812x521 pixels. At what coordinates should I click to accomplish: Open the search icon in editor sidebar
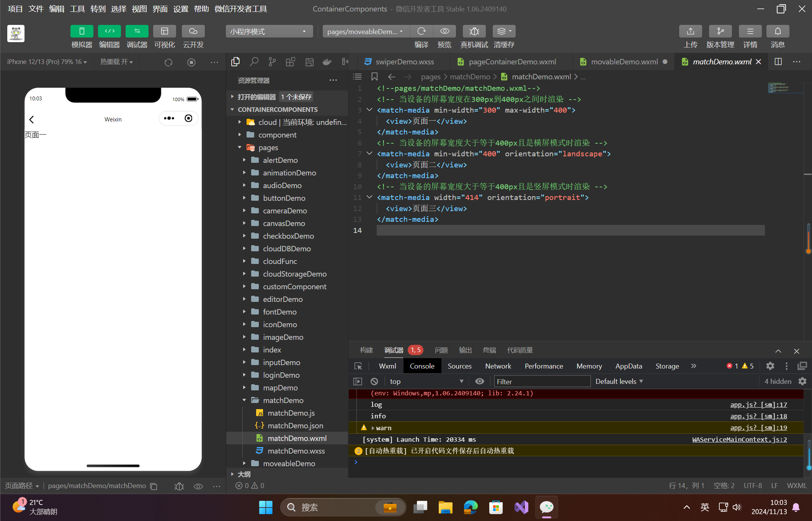click(254, 62)
